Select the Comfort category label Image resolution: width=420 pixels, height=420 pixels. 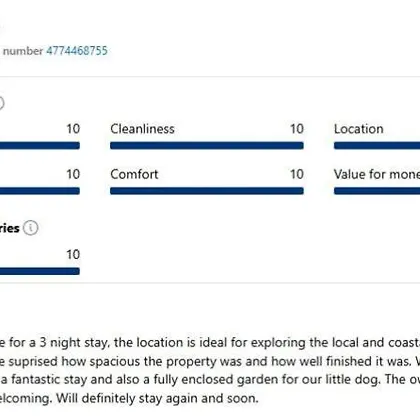point(134,174)
